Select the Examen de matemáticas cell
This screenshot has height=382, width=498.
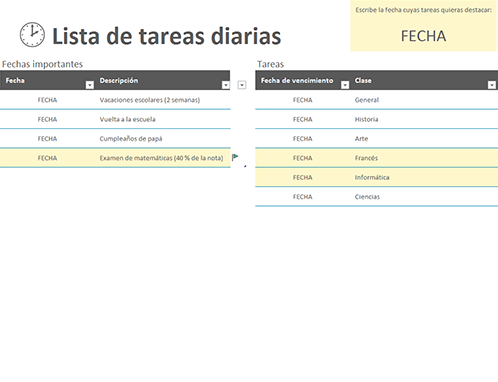(161, 158)
